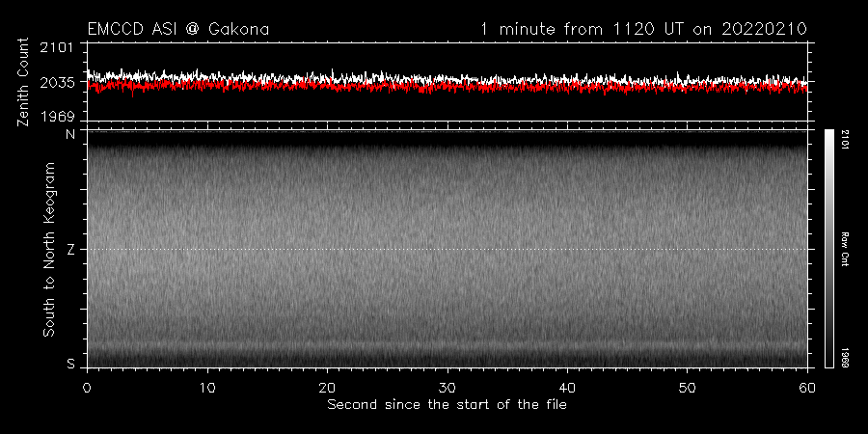Click the 30 tick label on the time axis
Viewport: 868px width, 434px height.
pos(448,387)
